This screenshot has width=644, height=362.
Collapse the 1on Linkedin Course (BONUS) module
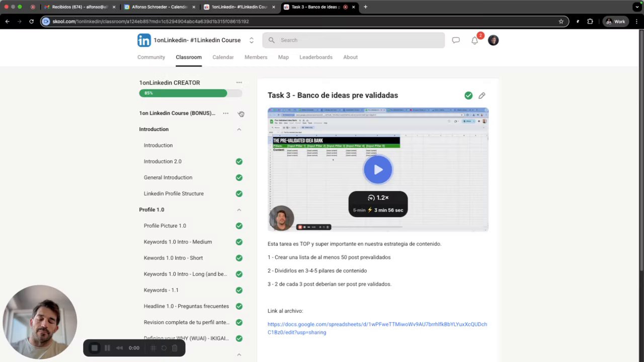tap(240, 114)
